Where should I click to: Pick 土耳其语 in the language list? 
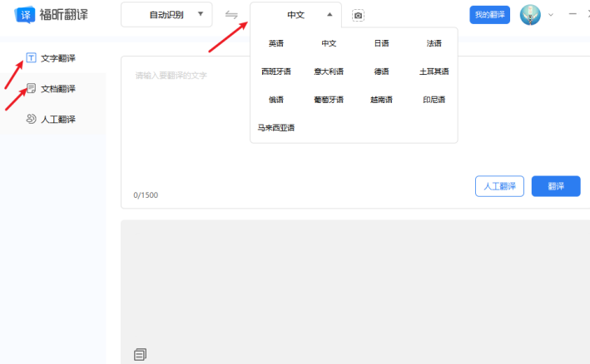click(x=434, y=71)
